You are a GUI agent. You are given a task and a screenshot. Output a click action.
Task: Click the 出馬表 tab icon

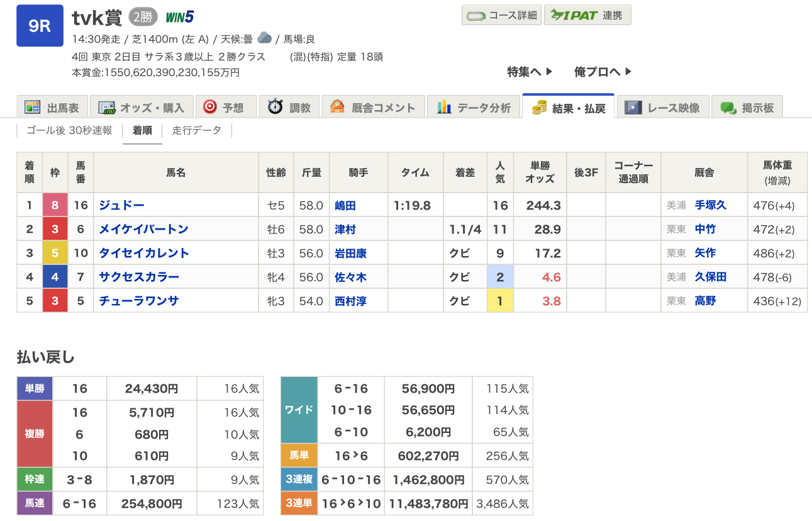[33, 108]
